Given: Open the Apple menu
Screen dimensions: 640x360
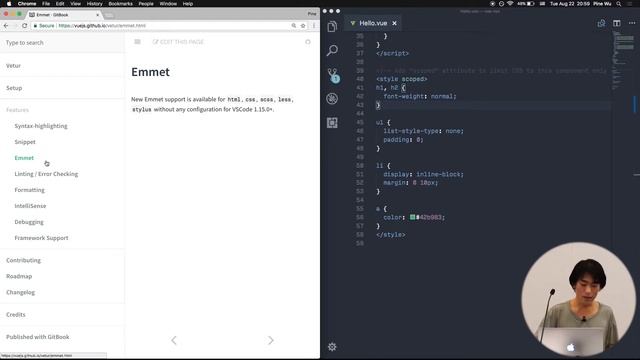Looking at the screenshot, I should pos(9,4).
